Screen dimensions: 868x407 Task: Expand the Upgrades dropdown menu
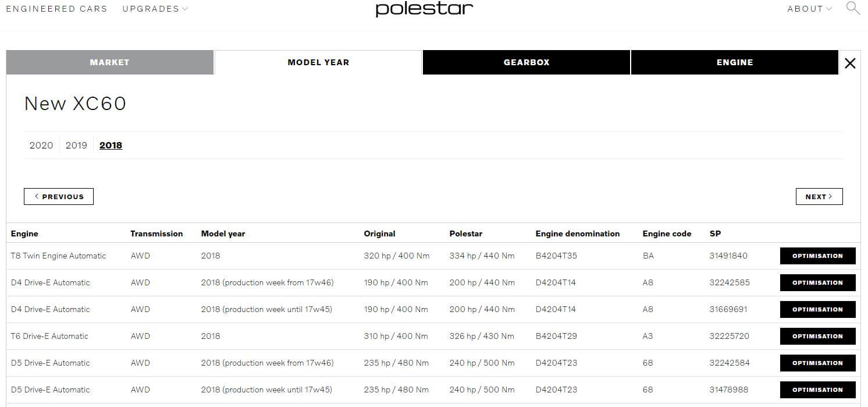pyautogui.click(x=155, y=9)
